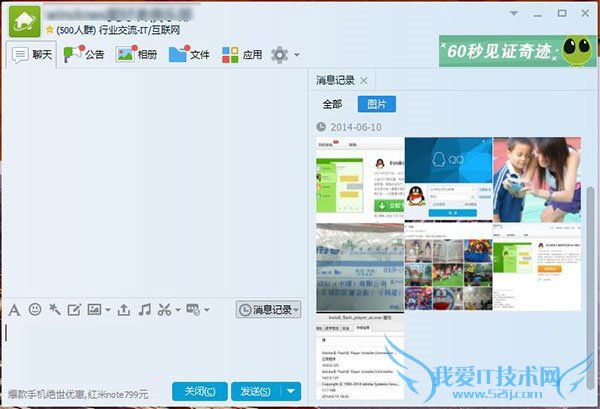Minimize the group chat window
Screen dimensions: 600x409
coord(538,14)
